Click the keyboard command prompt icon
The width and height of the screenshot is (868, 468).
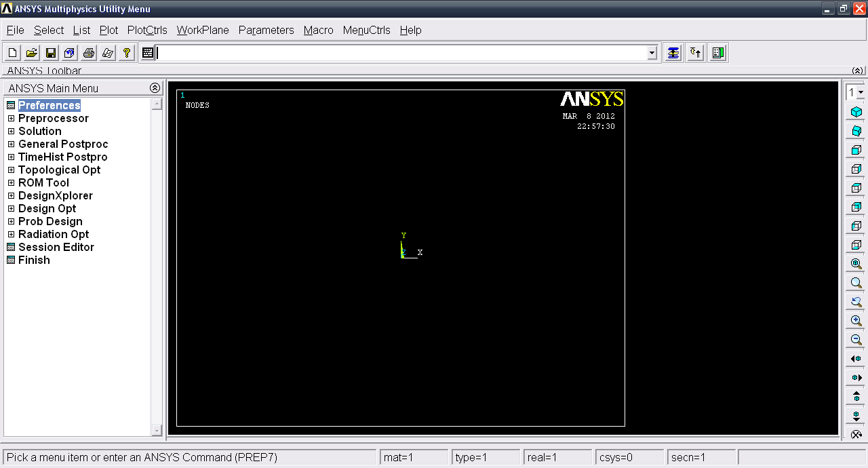pyautogui.click(x=148, y=53)
